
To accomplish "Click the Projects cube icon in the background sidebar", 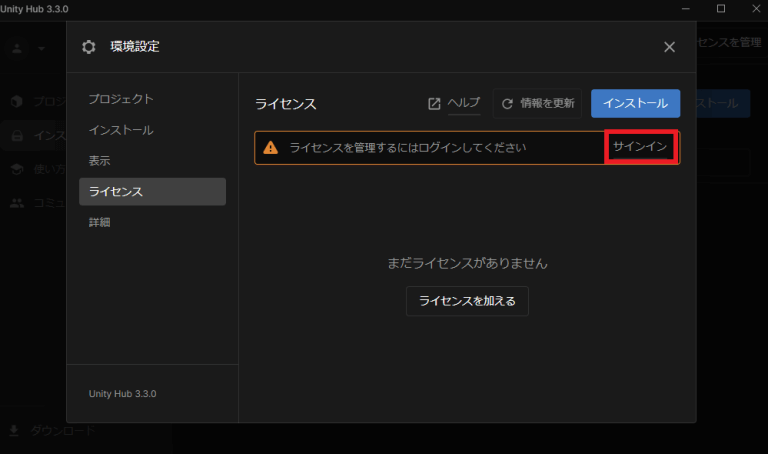I will 17,101.
